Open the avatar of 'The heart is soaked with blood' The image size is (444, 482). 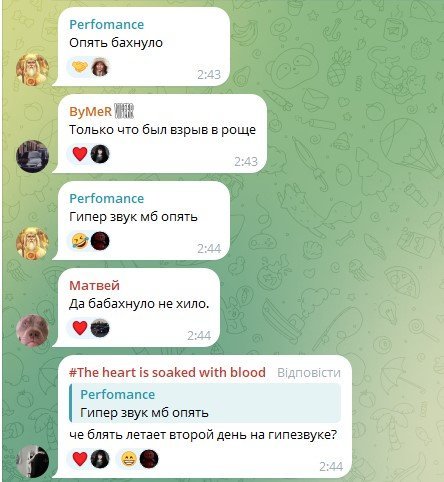pos(32,461)
